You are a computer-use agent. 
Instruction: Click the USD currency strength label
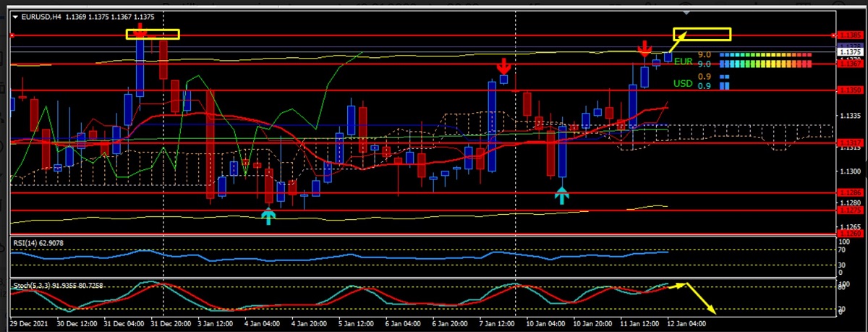click(x=683, y=84)
